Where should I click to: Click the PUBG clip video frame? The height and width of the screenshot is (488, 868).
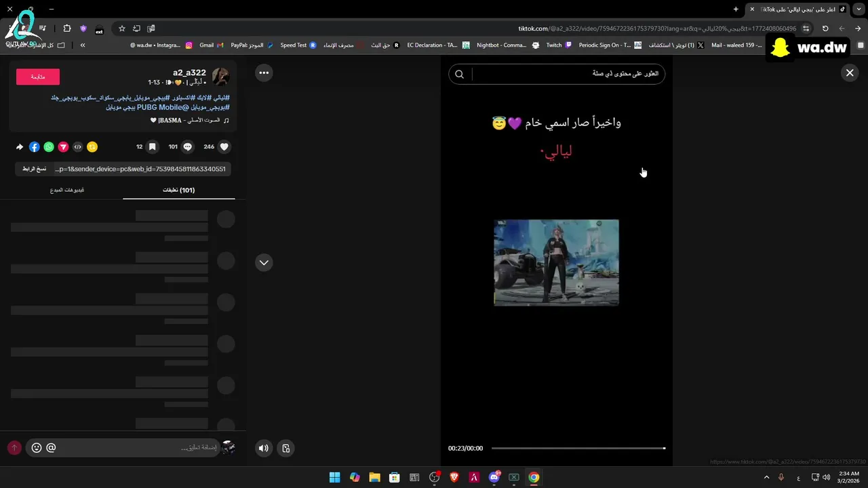[x=556, y=262]
